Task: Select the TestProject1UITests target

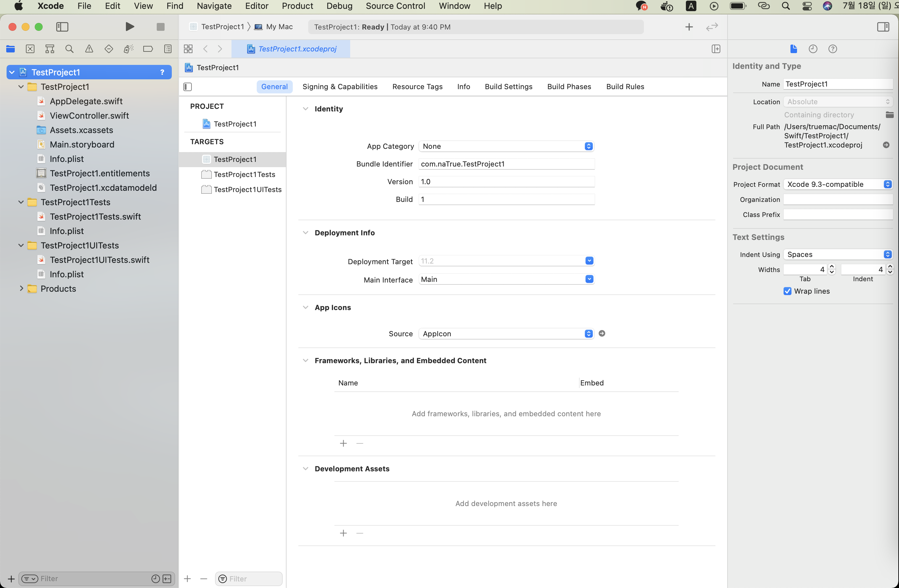Action: pyautogui.click(x=248, y=189)
